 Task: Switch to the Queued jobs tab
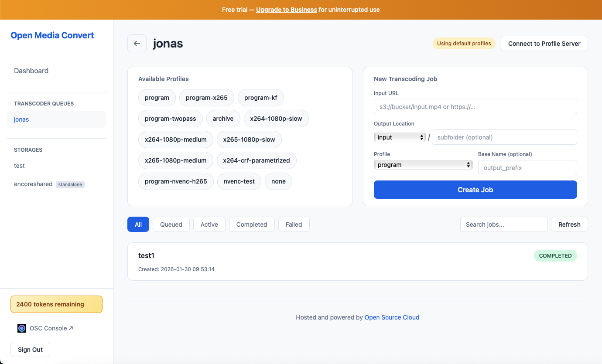click(171, 224)
